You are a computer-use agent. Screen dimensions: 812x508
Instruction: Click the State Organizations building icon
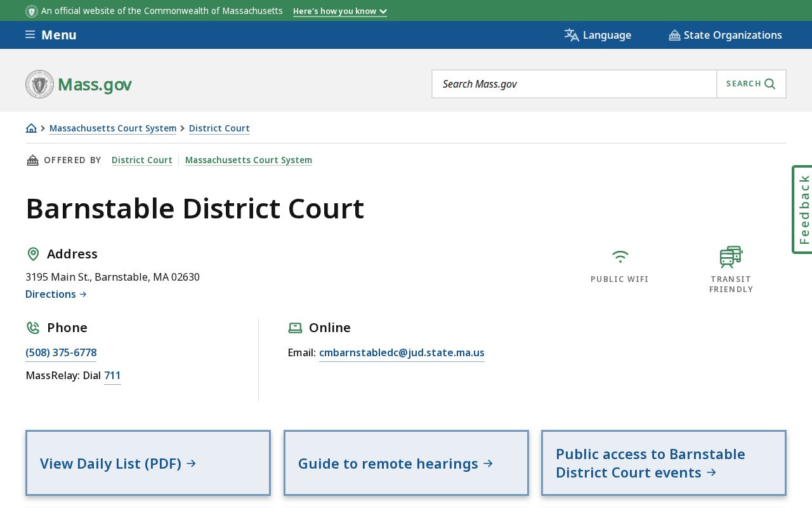point(674,35)
